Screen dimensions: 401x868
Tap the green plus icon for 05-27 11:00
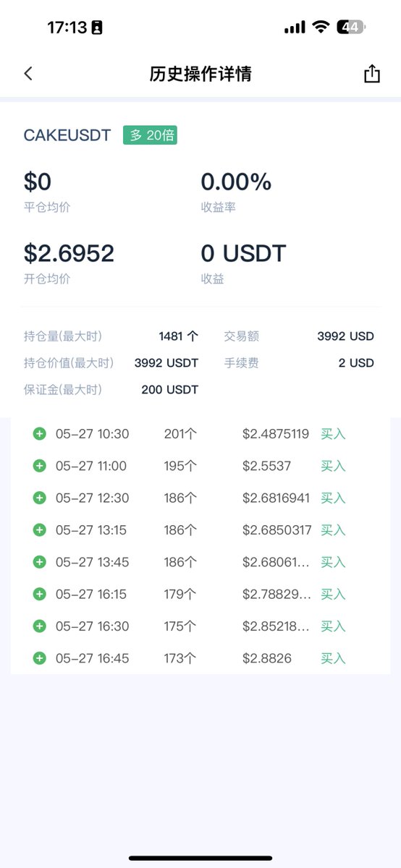click(x=40, y=466)
